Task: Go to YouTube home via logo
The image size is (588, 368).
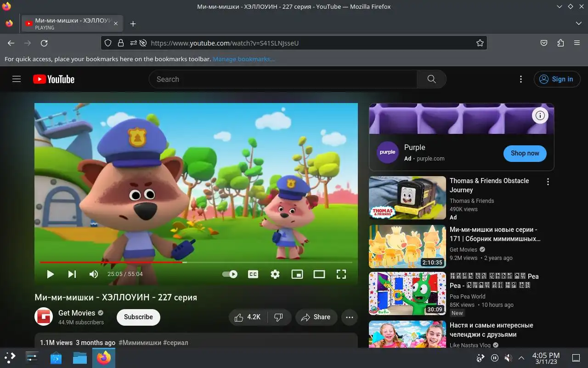Action: point(54,79)
